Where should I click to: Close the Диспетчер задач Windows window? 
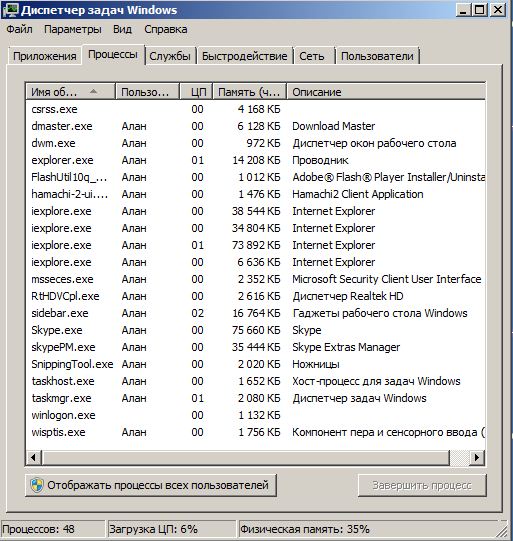[x=498, y=10]
